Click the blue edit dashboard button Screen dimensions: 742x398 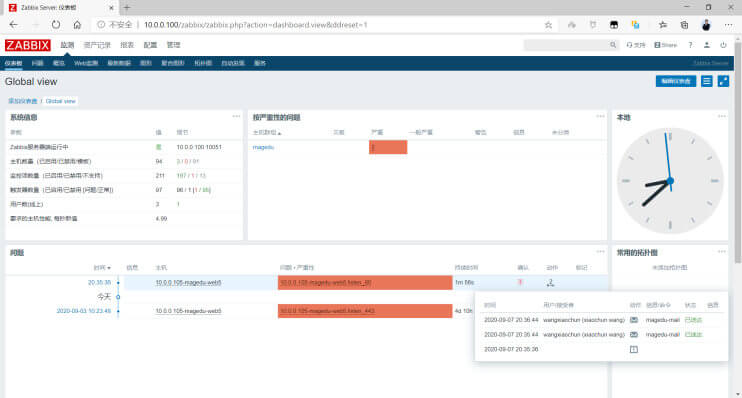pyautogui.click(x=676, y=81)
